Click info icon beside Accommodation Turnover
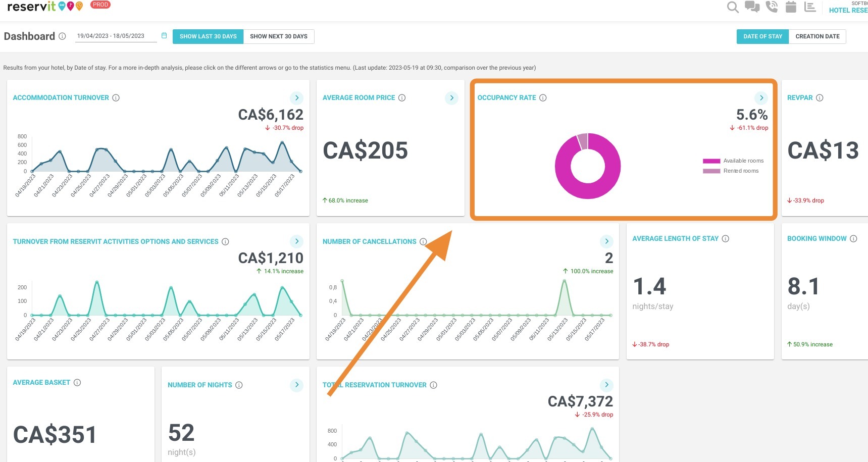Screen dimensions: 868x462 click(116, 97)
